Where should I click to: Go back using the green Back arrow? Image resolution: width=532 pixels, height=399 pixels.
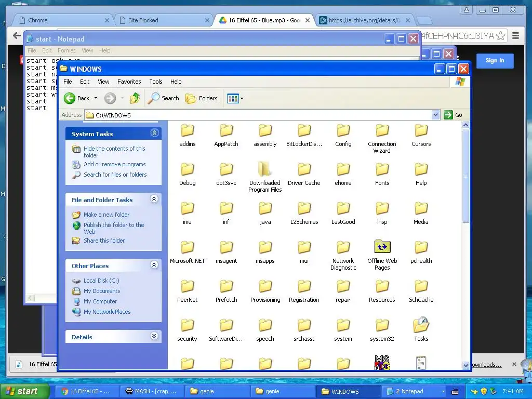click(70, 98)
